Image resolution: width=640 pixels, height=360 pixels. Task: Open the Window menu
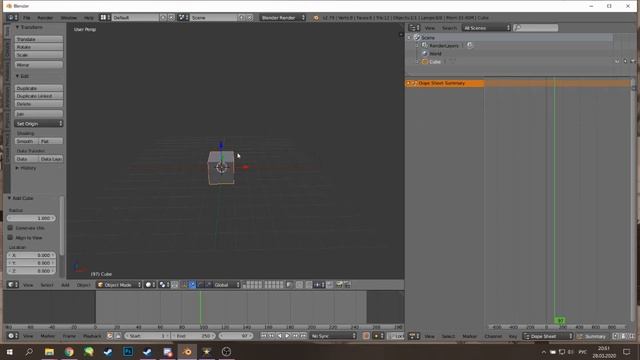(69, 18)
